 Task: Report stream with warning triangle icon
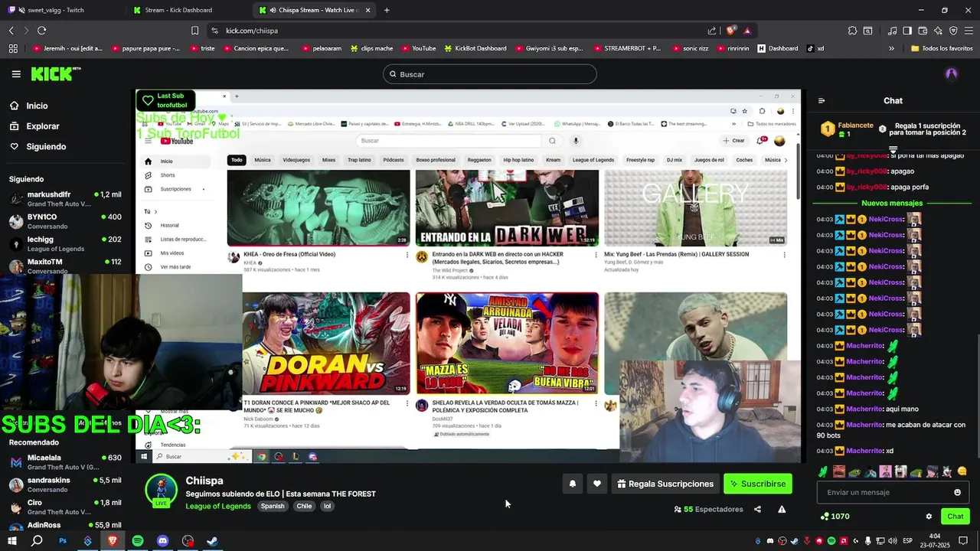[782, 510]
